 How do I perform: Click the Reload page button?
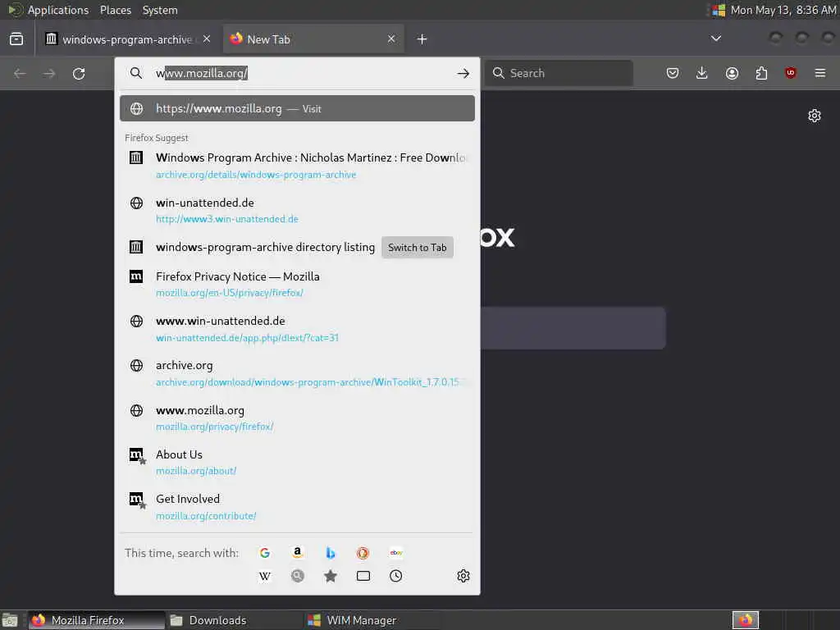[79, 73]
